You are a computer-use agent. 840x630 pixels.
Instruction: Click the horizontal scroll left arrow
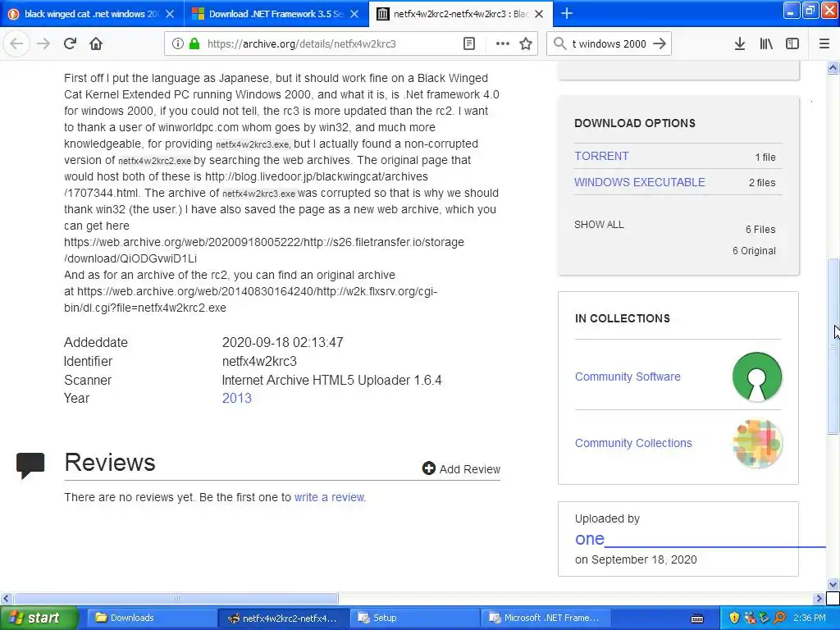coord(6,598)
